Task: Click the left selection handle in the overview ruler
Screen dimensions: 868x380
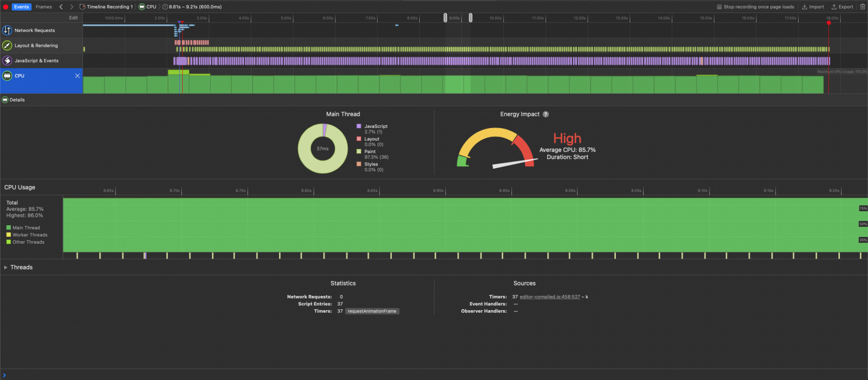Action: [445, 18]
